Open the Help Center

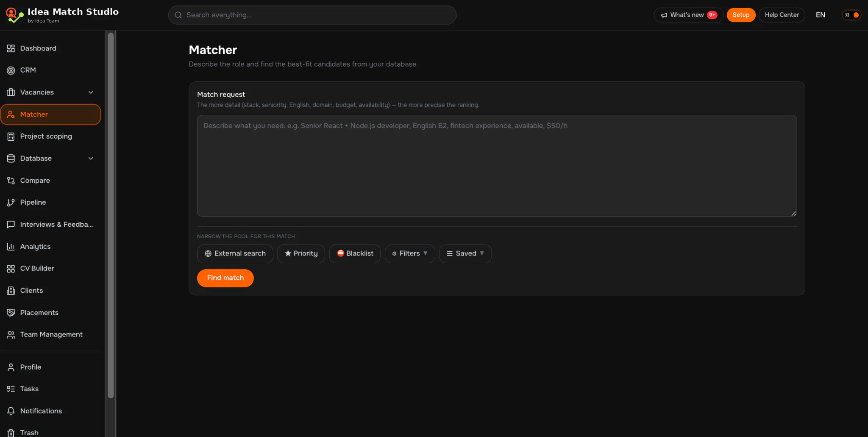[x=782, y=15]
